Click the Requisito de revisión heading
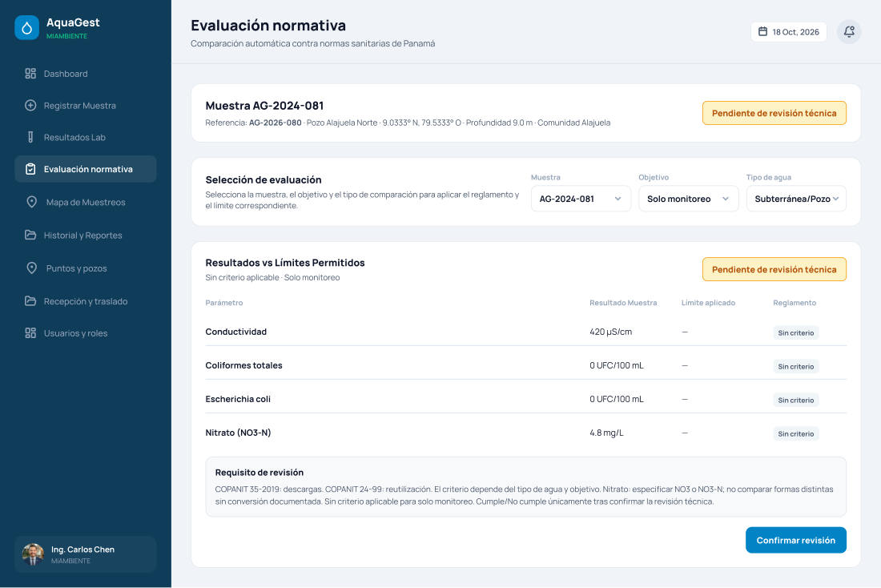The width and height of the screenshot is (881, 588). [259, 472]
